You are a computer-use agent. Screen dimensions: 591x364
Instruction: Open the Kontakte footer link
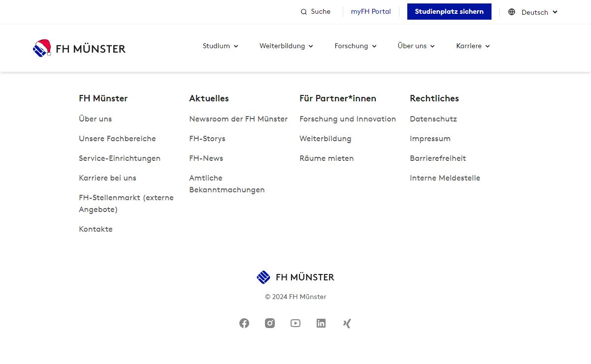point(96,229)
